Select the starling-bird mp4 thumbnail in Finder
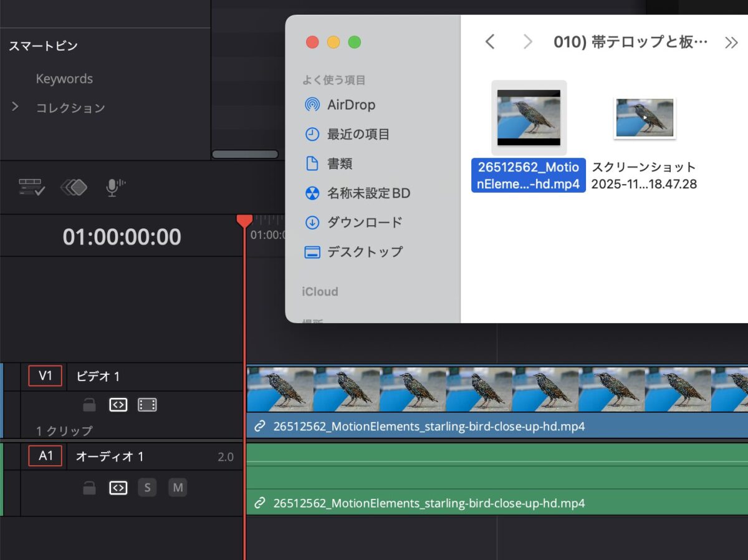Image resolution: width=748 pixels, height=560 pixels. click(528, 117)
